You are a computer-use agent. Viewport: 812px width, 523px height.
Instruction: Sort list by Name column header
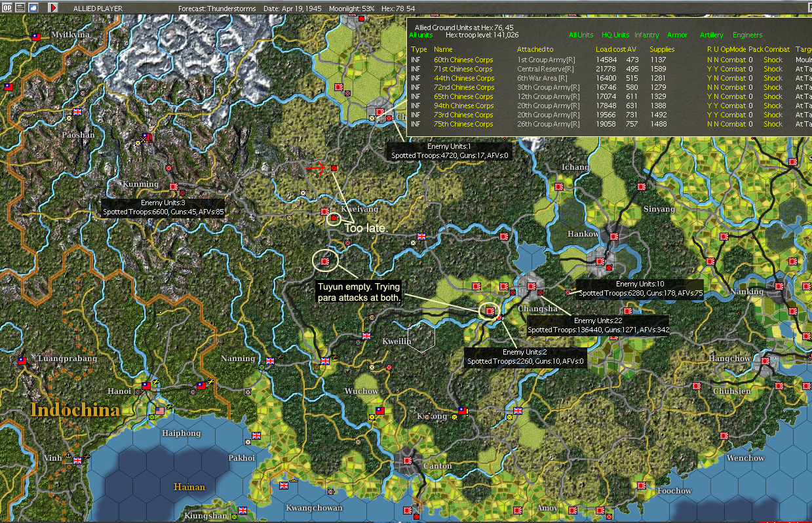pos(443,49)
